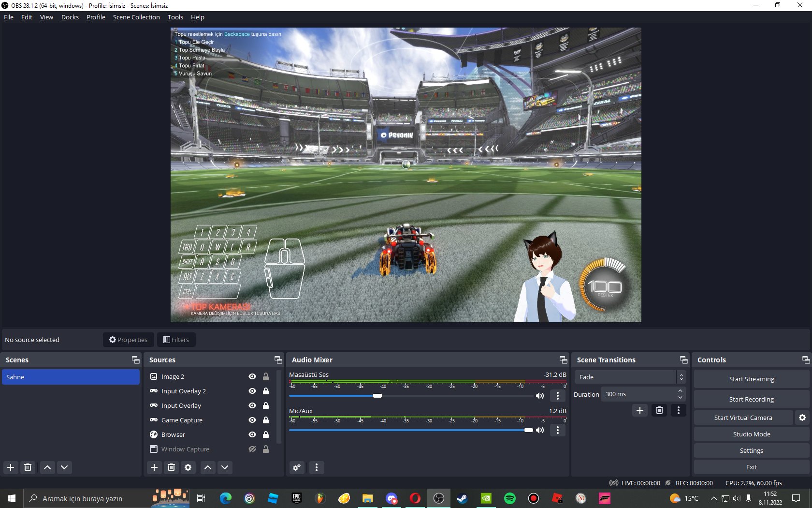Open transition properties three-dot menu
This screenshot has width=812, height=508.
[x=679, y=410]
